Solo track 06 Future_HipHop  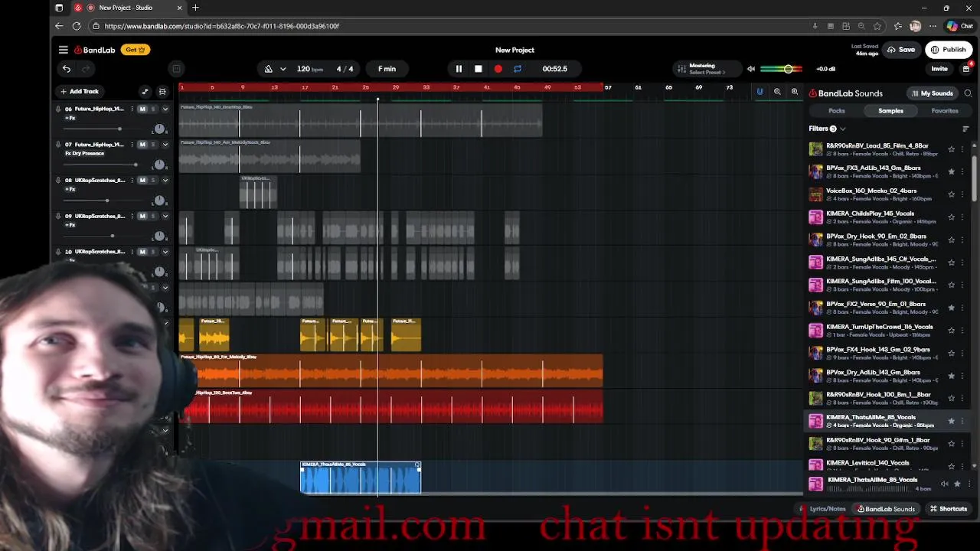tap(153, 109)
